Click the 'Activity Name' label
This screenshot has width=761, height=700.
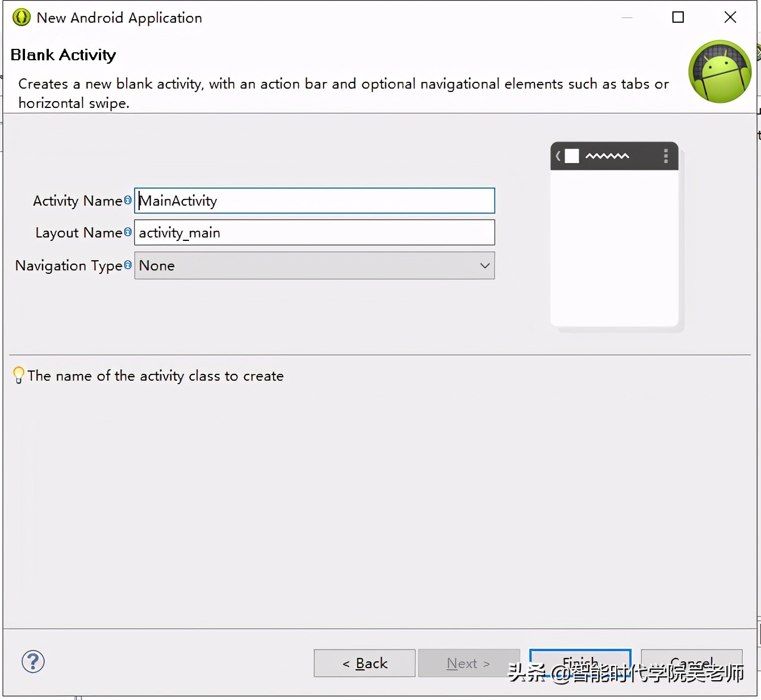[x=78, y=201]
